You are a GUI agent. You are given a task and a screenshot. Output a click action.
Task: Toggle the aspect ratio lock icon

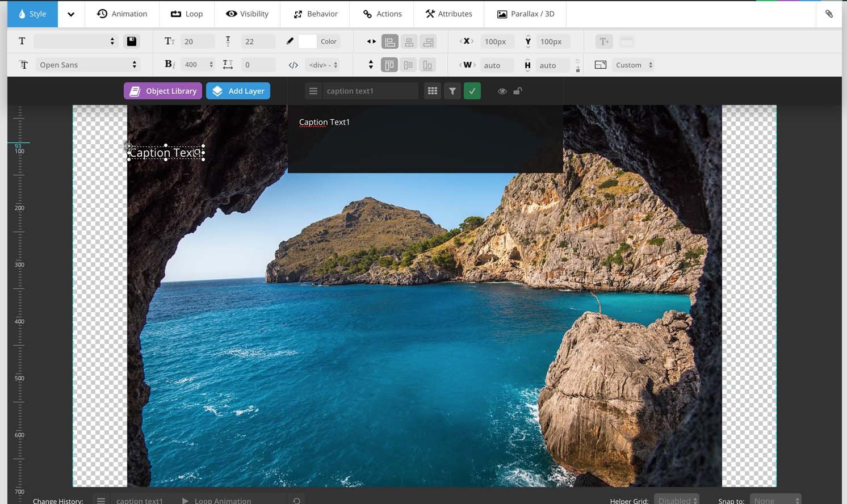tap(578, 69)
